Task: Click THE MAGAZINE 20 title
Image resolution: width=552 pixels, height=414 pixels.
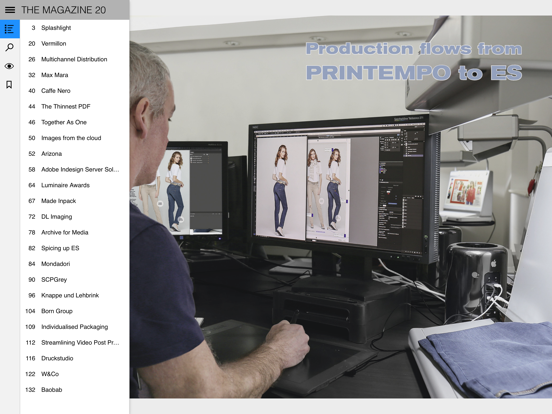Action: click(63, 10)
